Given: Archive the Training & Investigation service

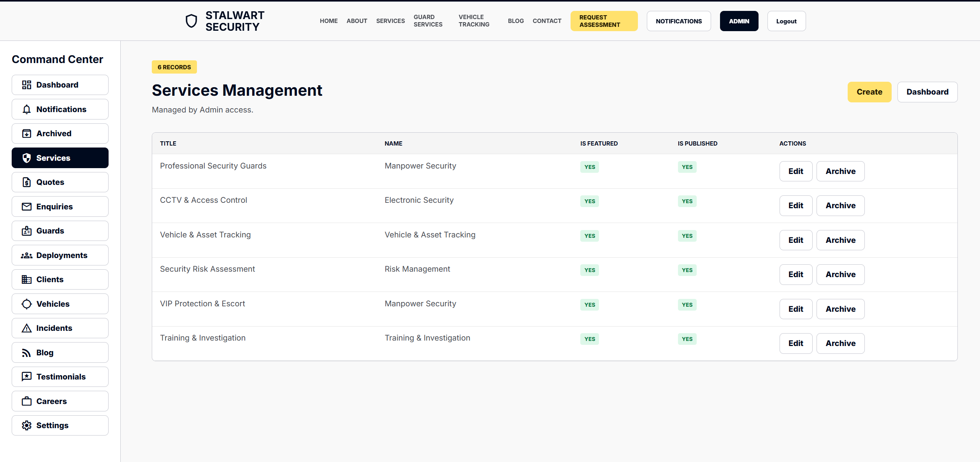Looking at the screenshot, I should pyautogui.click(x=841, y=343).
